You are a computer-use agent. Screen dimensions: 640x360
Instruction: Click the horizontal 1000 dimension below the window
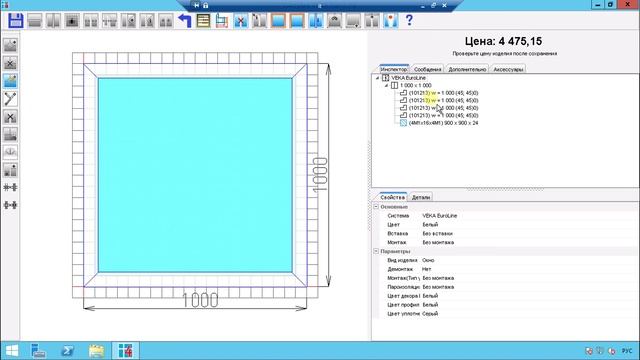pyautogui.click(x=200, y=300)
